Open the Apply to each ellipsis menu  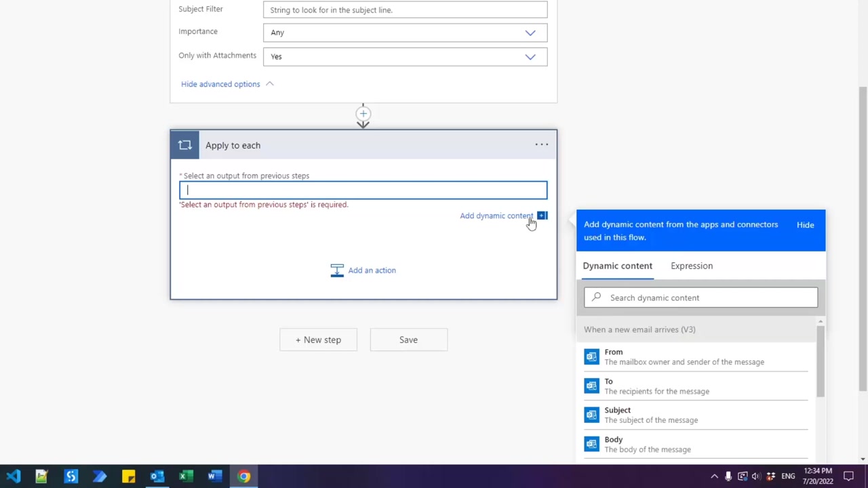(x=541, y=144)
